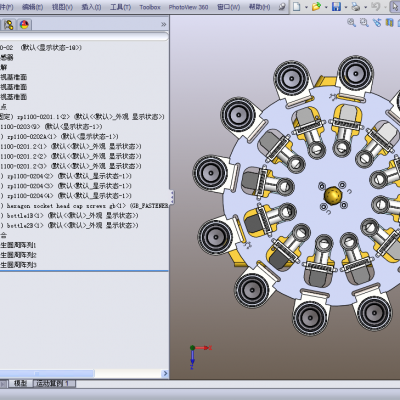
Task: Select the 圆周阵列3 pattern feature
Action: tap(18, 265)
